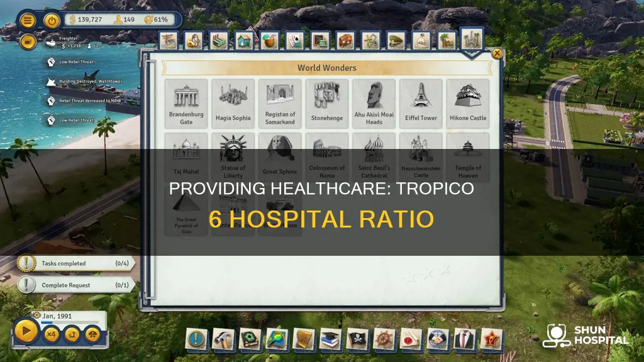Choose the Brandenburg Gate wonder
Image resolution: width=644 pixels, height=362 pixels.
186,104
